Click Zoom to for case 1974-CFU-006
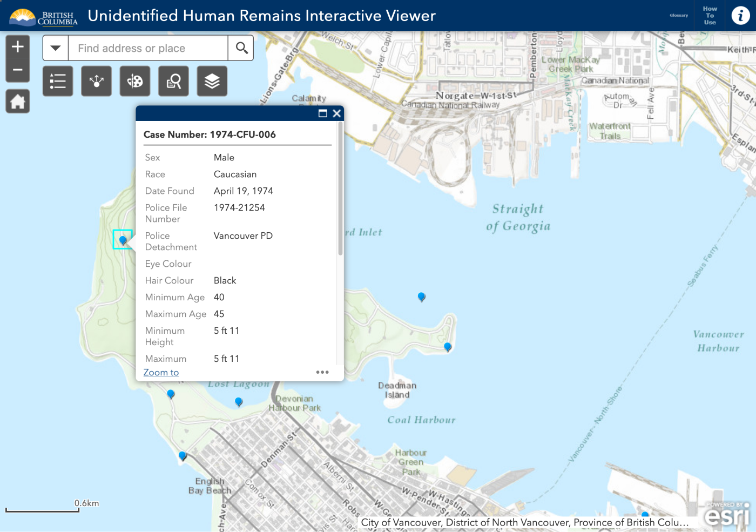 point(161,372)
